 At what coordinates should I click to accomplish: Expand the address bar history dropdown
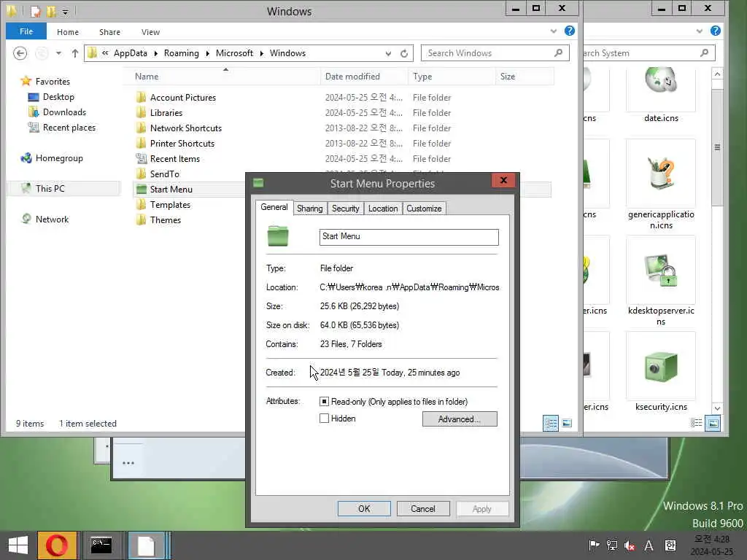(388, 53)
